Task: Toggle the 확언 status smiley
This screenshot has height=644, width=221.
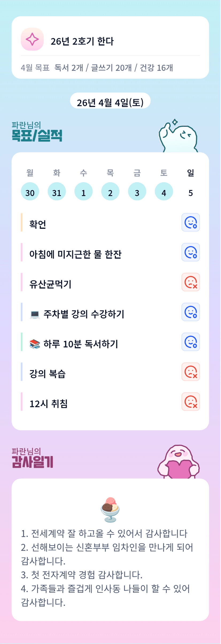Action: [x=191, y=222]
